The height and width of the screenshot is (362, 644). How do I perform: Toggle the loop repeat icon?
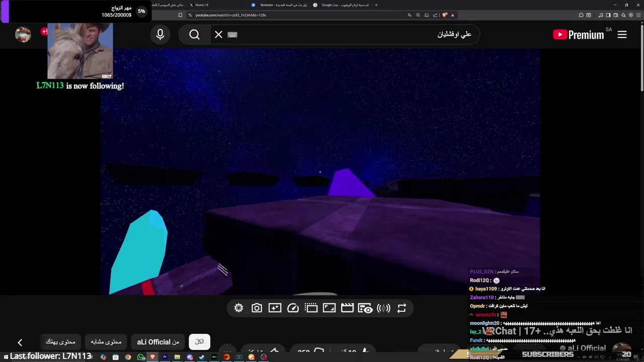(x=401, y=308)
